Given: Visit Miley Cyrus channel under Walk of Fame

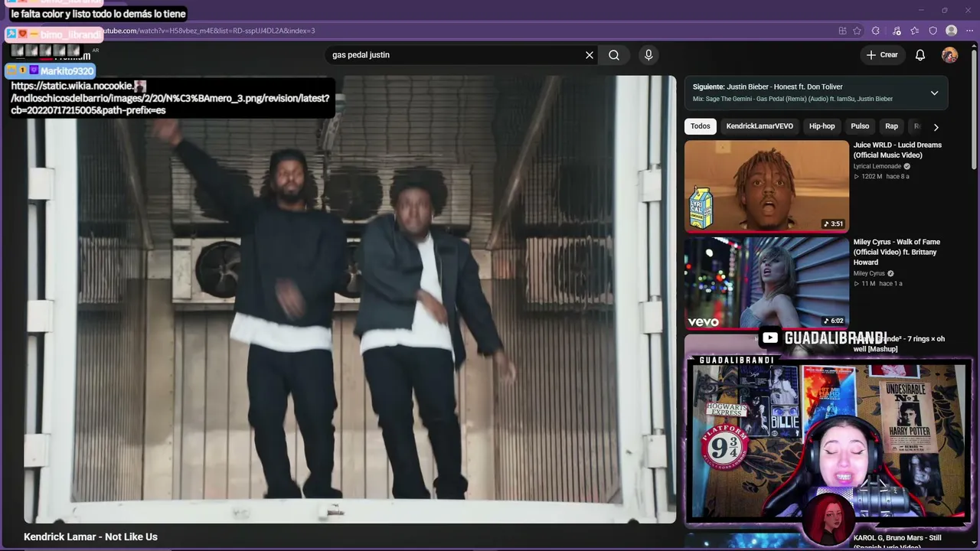Looking at the screenshot, I should (869, 273).
